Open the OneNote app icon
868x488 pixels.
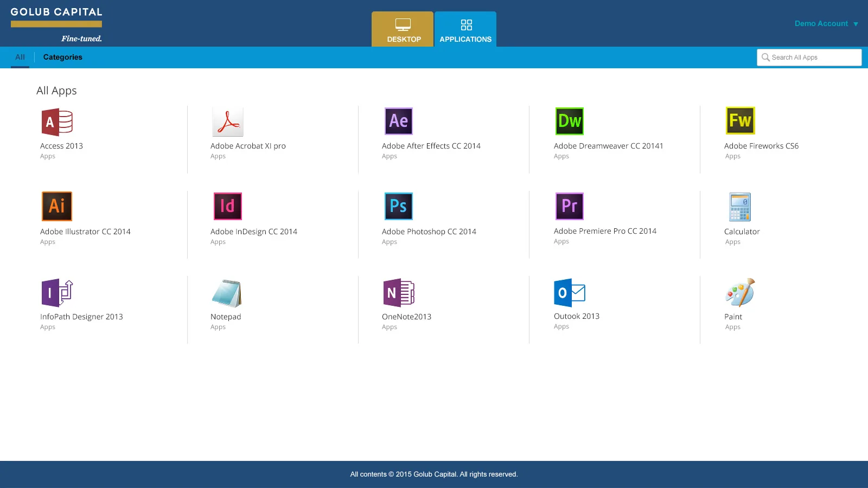(399, 293)
